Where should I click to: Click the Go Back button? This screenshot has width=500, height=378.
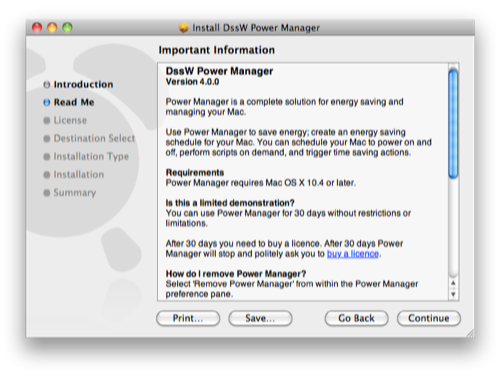tap(356, 318)
